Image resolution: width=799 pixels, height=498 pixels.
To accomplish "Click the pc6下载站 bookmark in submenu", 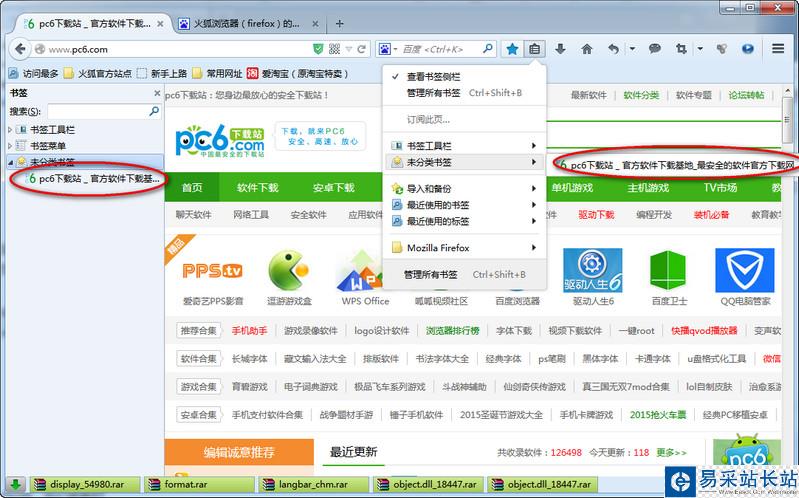I will (675, 165).
